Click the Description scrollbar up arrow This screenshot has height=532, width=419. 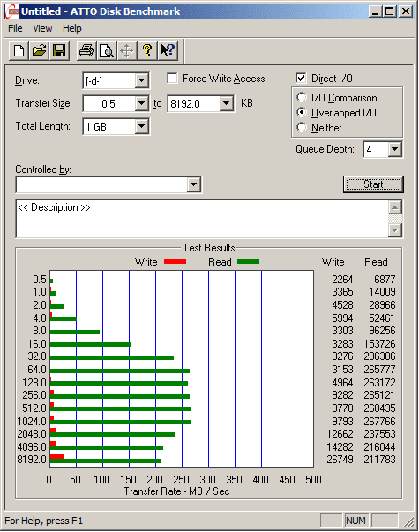tap(395, 207)
